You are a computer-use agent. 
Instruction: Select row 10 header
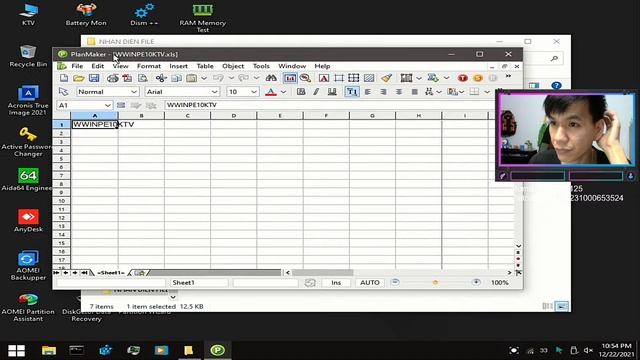(62, 201)
